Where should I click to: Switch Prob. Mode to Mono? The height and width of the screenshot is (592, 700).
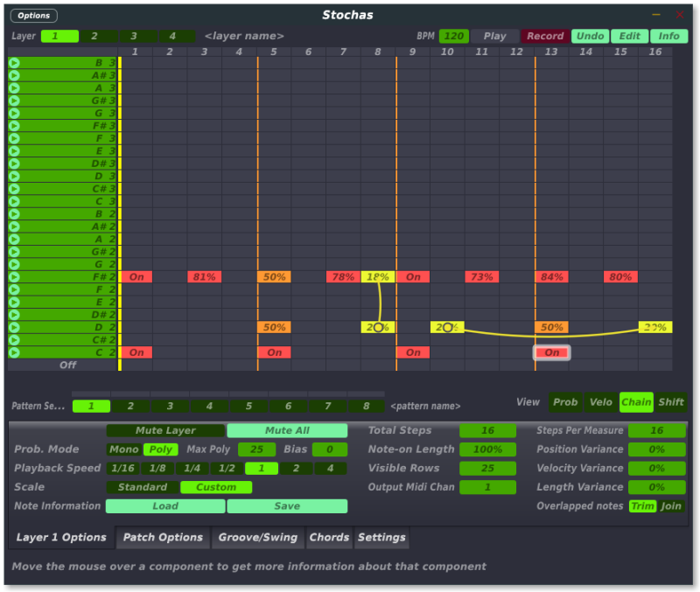click(124, 449)
